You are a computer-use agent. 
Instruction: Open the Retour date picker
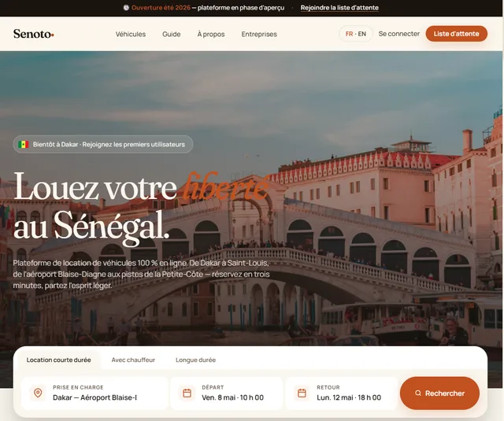[x=341, y=393]
